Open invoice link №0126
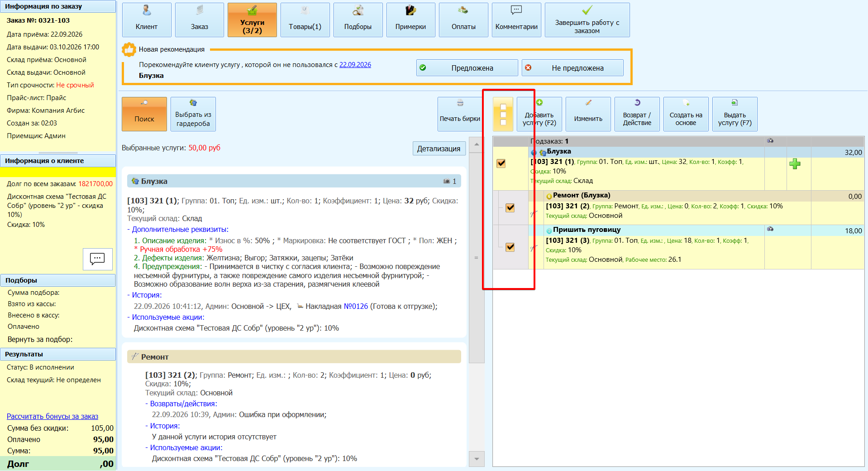 tap(356, 306)
